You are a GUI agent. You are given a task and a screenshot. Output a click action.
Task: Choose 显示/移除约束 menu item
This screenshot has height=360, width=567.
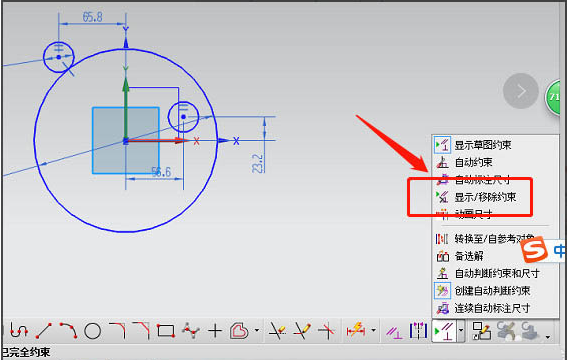click(x=476, y=197)
